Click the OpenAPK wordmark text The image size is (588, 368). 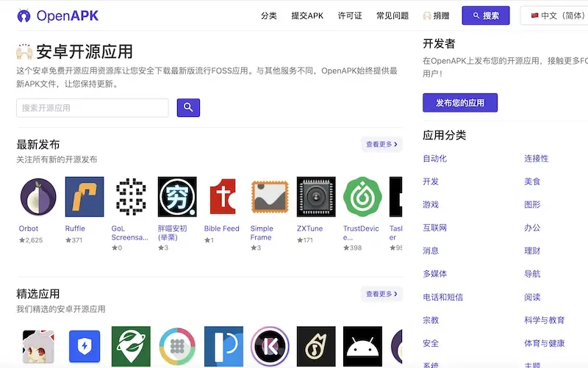(68, 15)
